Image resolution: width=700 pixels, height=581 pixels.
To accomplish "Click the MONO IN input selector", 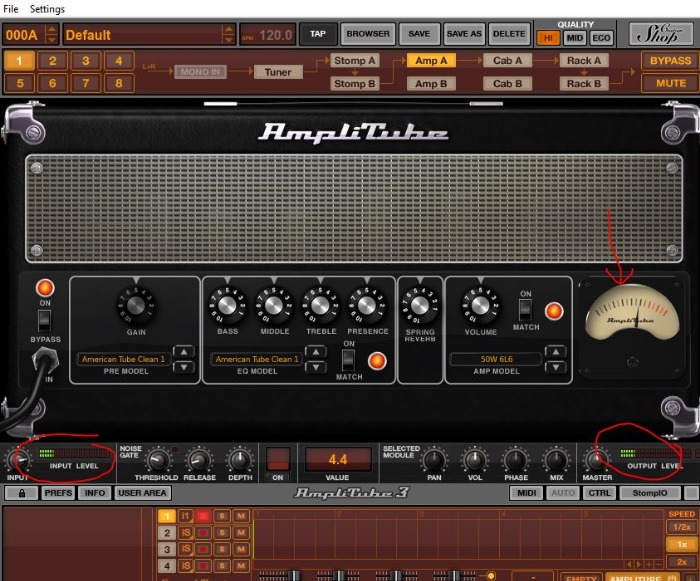I will (x=200, y=72).
